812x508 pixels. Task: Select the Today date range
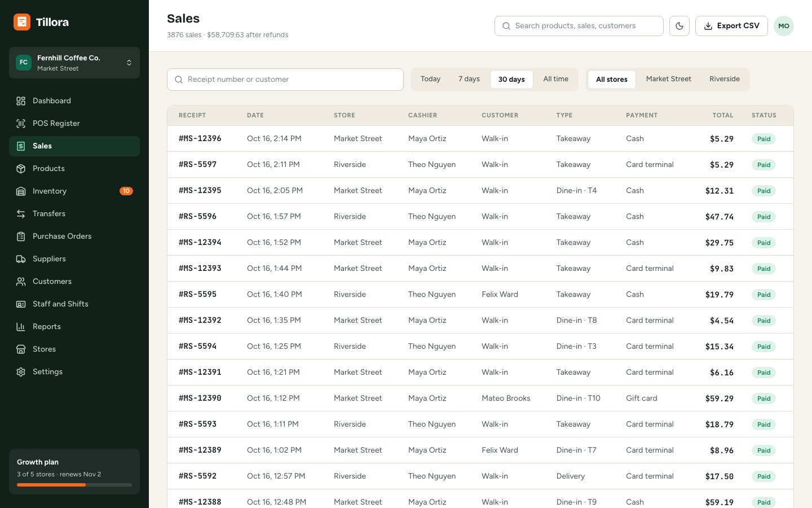430,80
